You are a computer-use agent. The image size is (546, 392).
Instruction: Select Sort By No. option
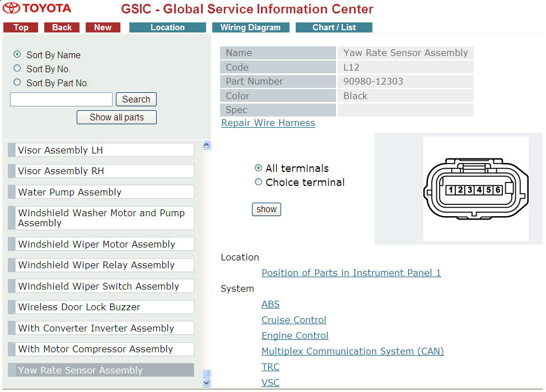pos(17,68)
